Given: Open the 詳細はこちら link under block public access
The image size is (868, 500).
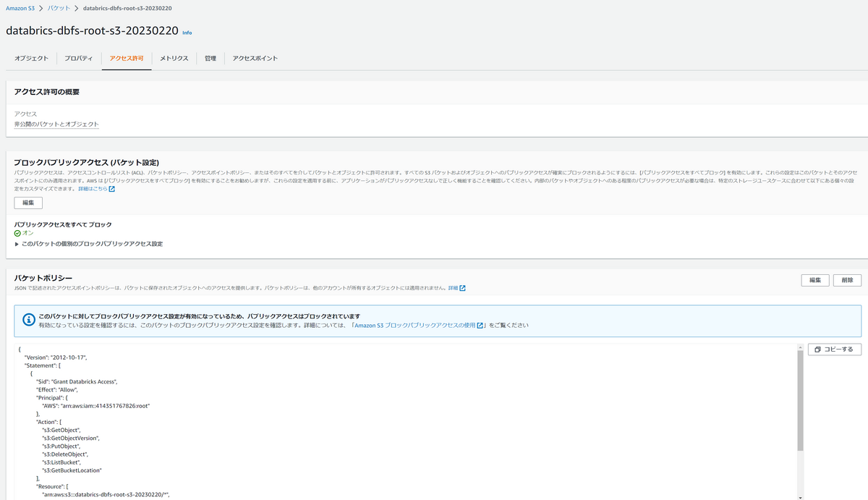Looking at the screenshot, I should [x=93, y=189].
